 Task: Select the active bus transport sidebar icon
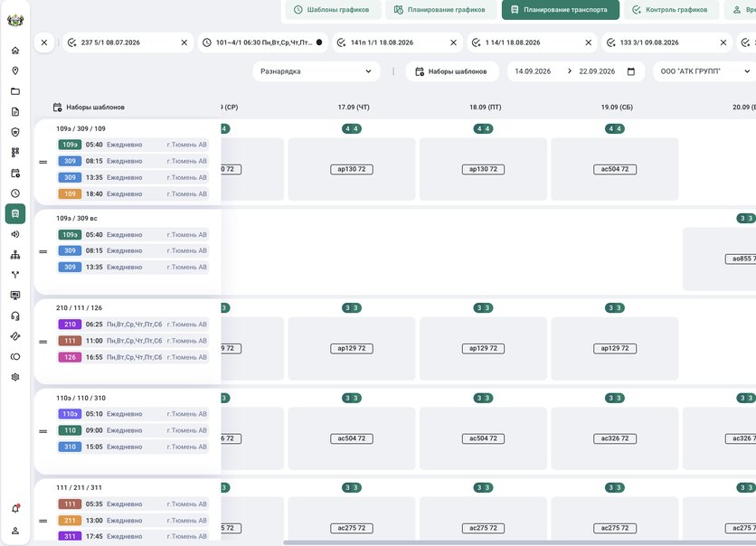[15, 213]
